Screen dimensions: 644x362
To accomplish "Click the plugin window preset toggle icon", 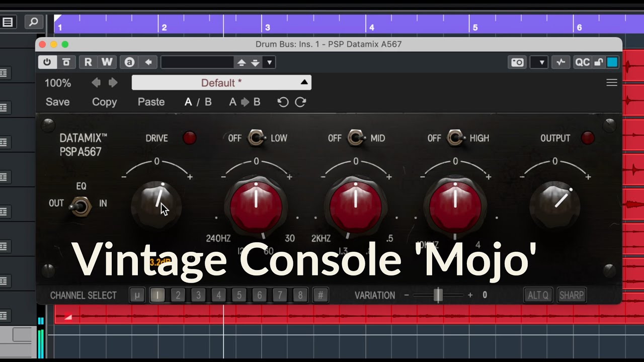I will coord(66,62).
